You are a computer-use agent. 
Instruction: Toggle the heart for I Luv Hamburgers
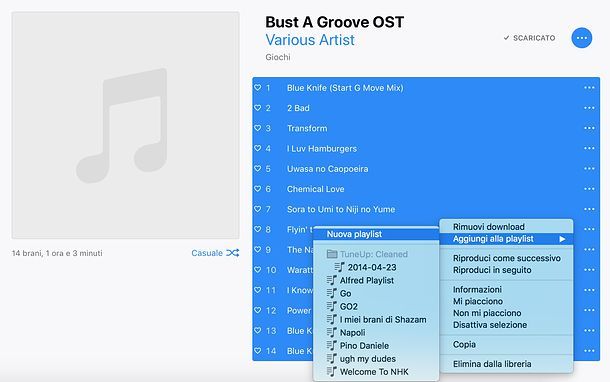[258, 148]
